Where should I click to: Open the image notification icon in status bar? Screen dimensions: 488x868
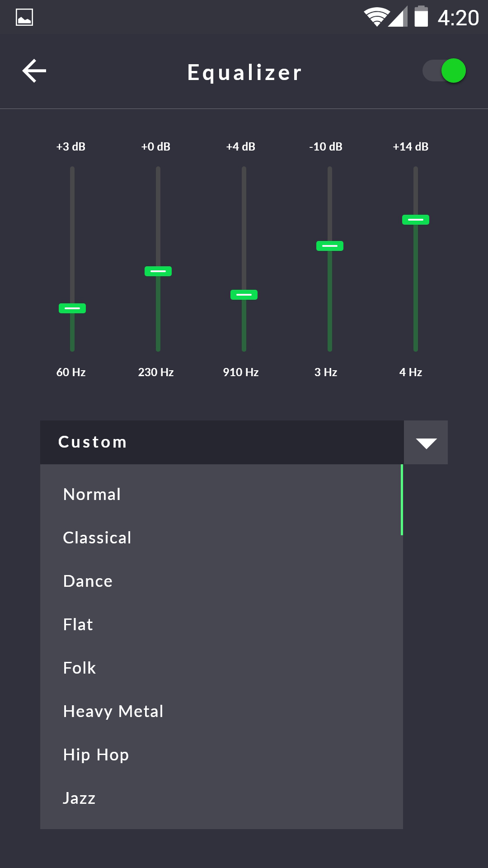pos(24,18)
